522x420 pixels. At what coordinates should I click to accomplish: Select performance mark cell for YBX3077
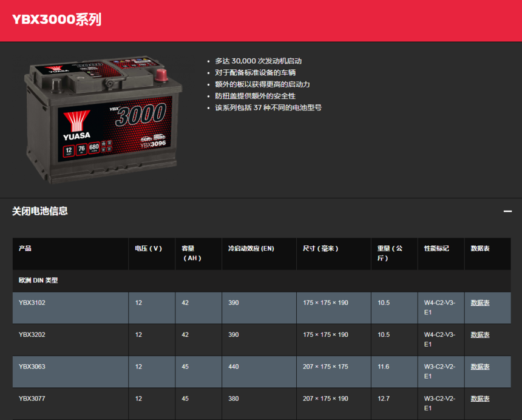click(441, 404)
